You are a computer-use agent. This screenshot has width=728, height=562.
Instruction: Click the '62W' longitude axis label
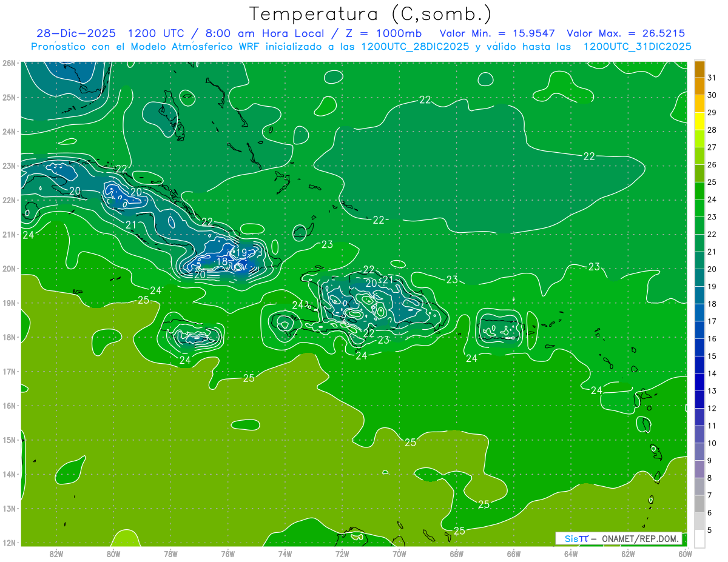(x=628, y=554)
